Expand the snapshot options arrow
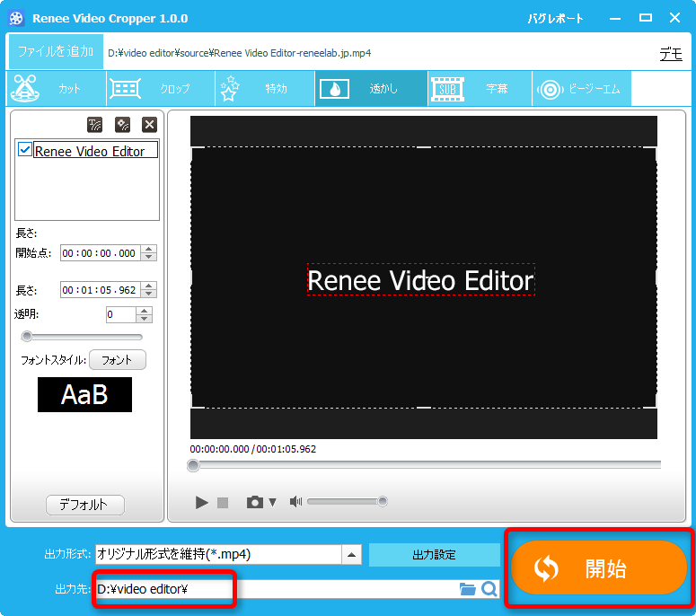Image resolution: width=696 pixels, height=616 pixels. (x=272, y=502)
